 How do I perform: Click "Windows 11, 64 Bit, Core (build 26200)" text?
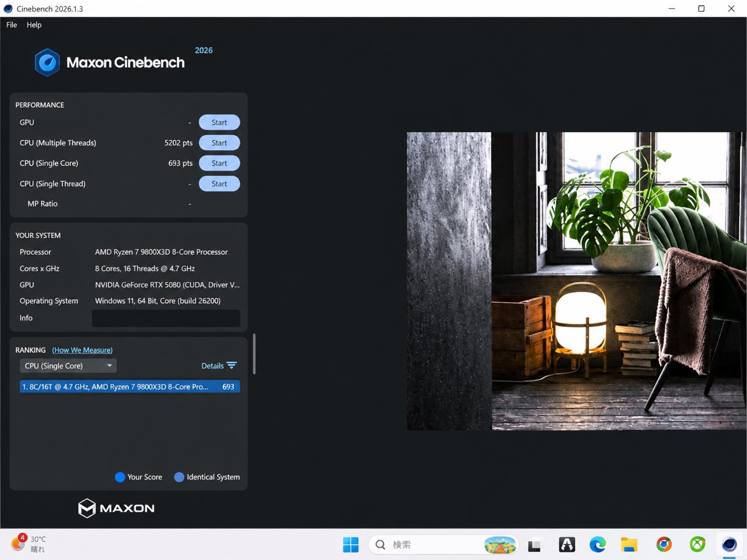(158, 301)
